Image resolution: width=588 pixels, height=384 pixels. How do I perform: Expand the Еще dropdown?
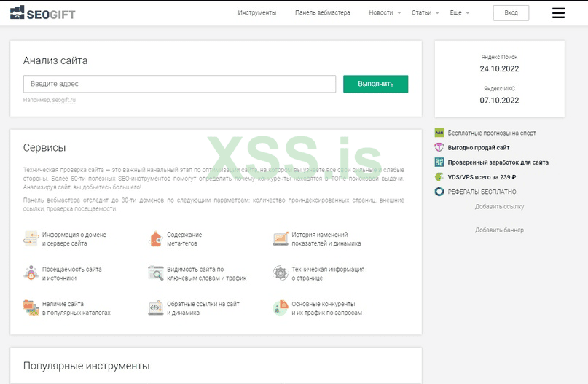(x=460, y=12)
